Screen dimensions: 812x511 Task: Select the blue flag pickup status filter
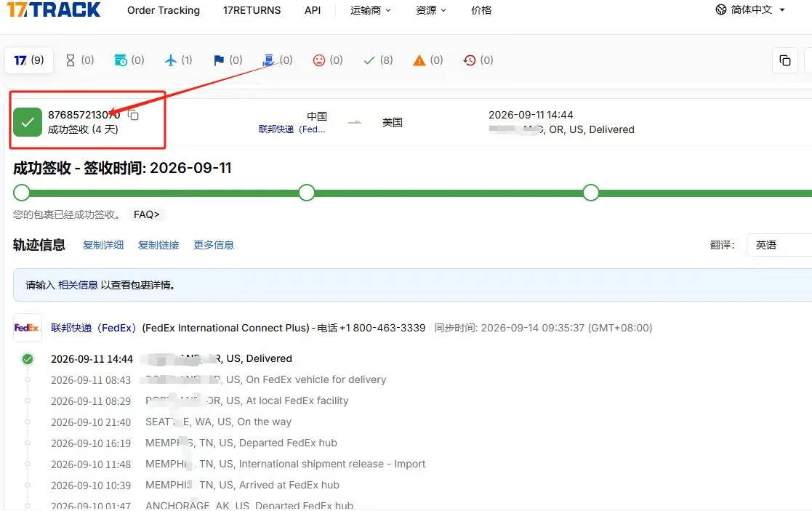[228, 60]
